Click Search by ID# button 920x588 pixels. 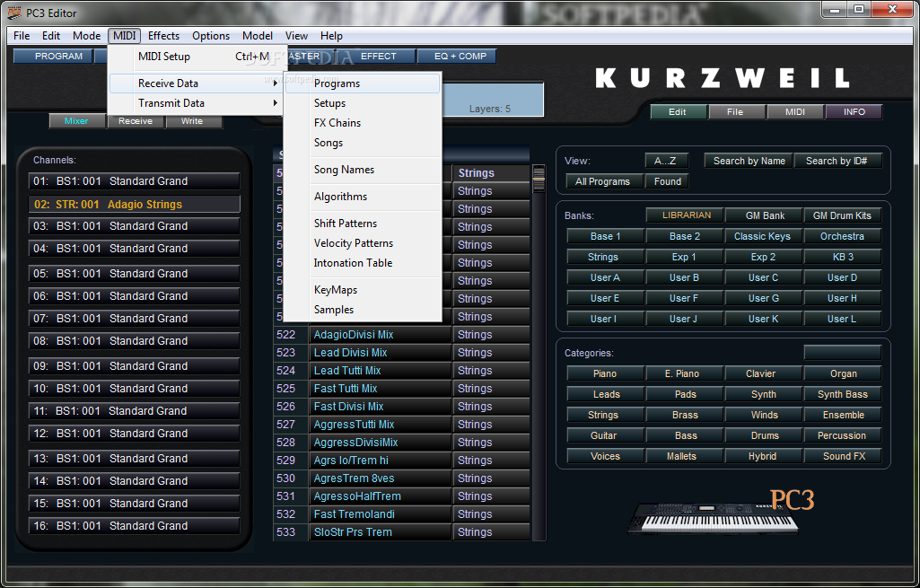tap(837, 161)
